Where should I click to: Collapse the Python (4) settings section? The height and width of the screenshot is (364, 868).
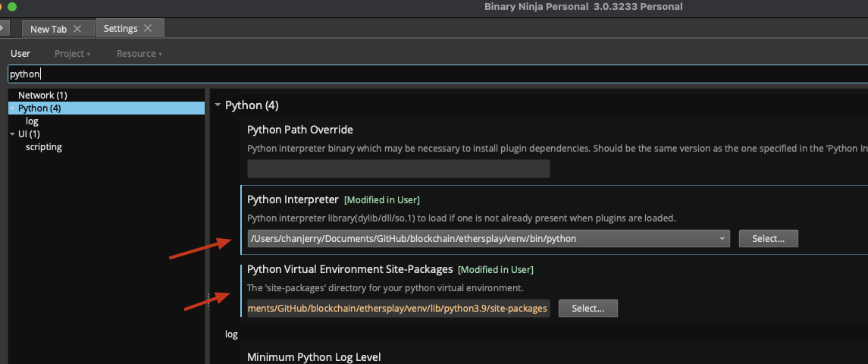pyautogui.click(x=218, y=105)
